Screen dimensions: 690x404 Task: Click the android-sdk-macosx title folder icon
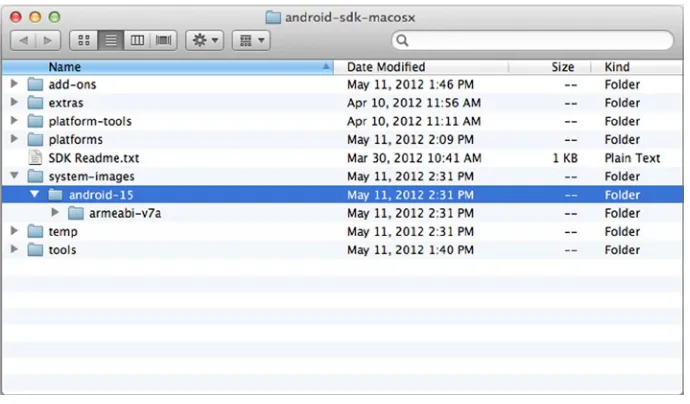coord(273,18)
